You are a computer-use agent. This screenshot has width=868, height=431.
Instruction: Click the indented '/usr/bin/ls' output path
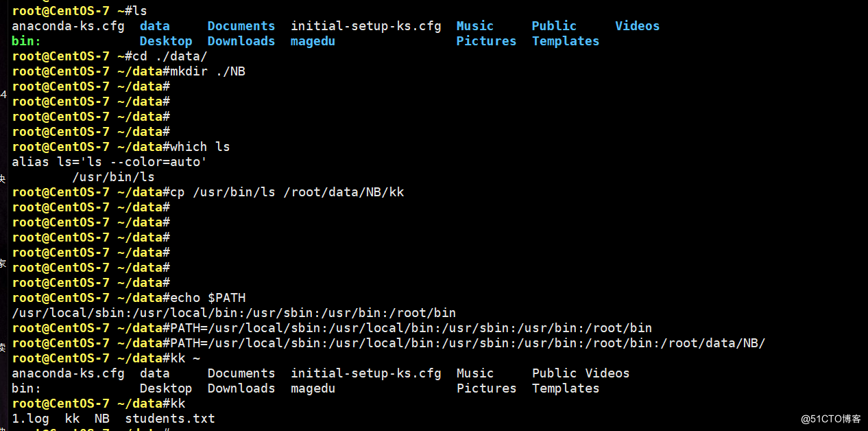[113, 177]
